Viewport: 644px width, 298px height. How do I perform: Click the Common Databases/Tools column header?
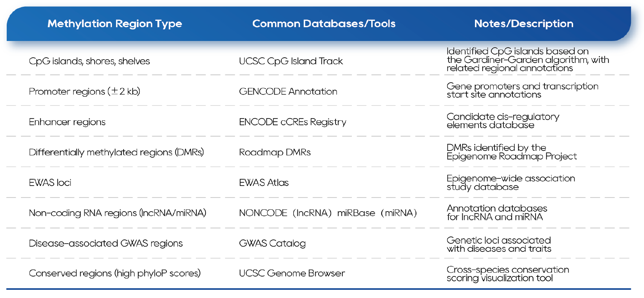pyautogui.click(x=323, y=24)
